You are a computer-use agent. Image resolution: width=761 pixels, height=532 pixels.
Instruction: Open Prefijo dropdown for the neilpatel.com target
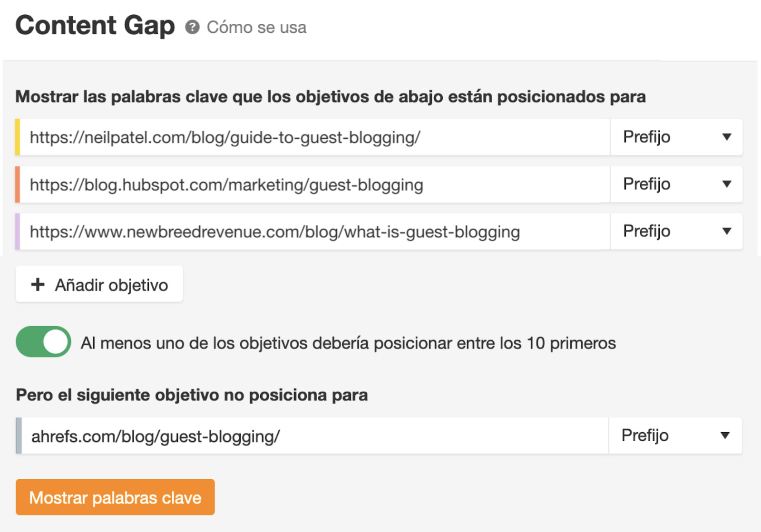[x=676, y=137]
